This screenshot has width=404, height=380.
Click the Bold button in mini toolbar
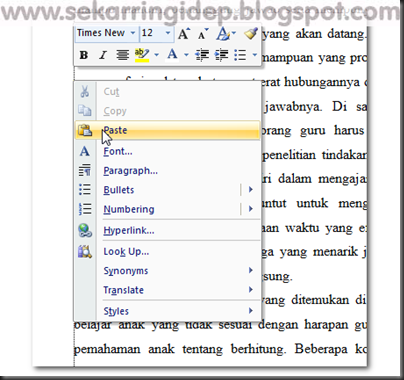point(84,55)
